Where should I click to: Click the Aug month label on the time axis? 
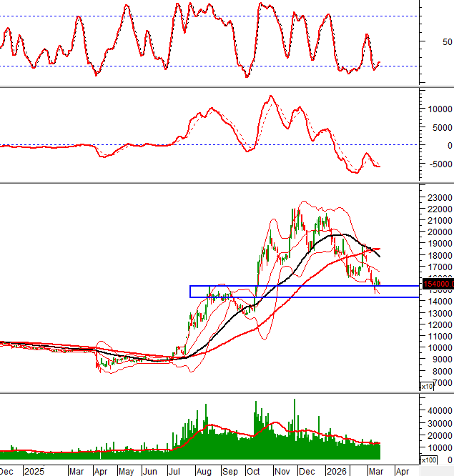pos(203,471)
